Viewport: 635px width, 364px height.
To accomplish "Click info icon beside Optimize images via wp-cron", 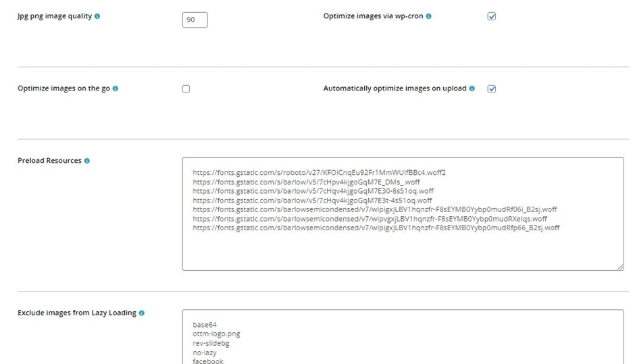I will tap(429, 16).
